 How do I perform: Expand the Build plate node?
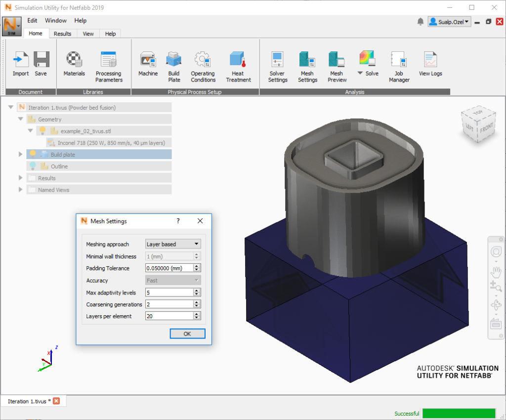[20, 154]
